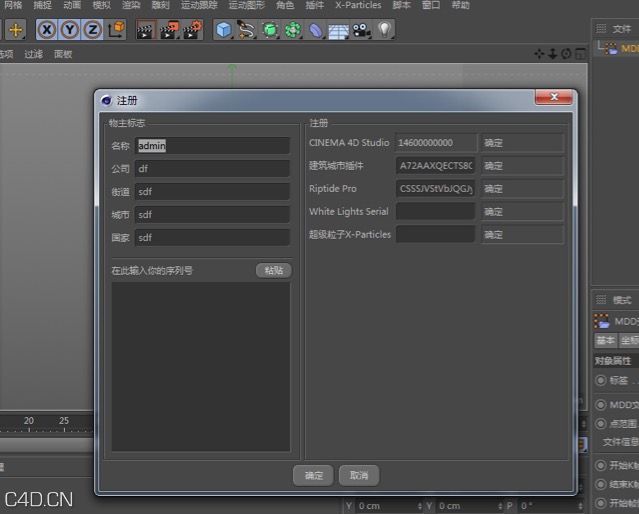Image resolution: width=639 pixels, height=514 pixels.
Task: Click the 城市 input field
Action: tap(212, 214)
